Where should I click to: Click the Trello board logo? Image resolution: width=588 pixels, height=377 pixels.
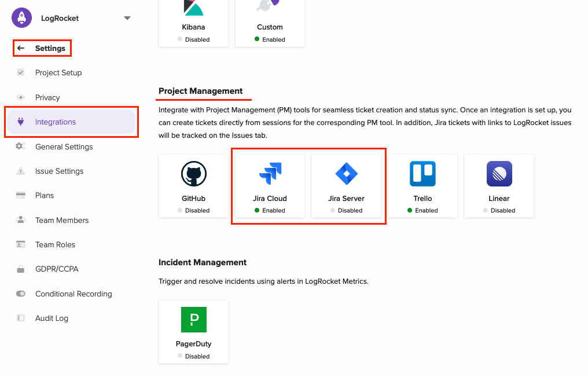tap(422, 174)
